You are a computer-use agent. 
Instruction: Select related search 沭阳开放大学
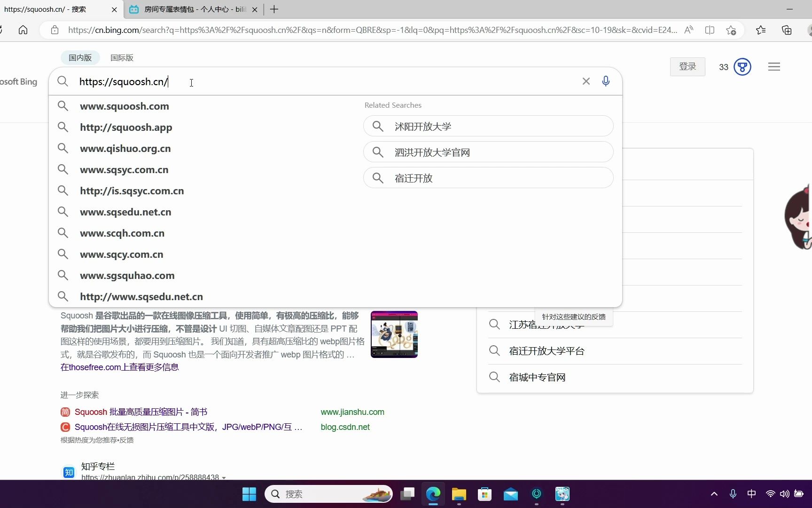click(x=488, y=126)
